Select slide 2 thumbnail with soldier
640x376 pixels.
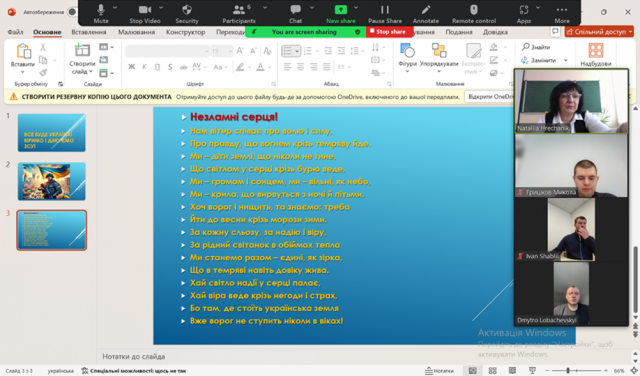point(51,181)
